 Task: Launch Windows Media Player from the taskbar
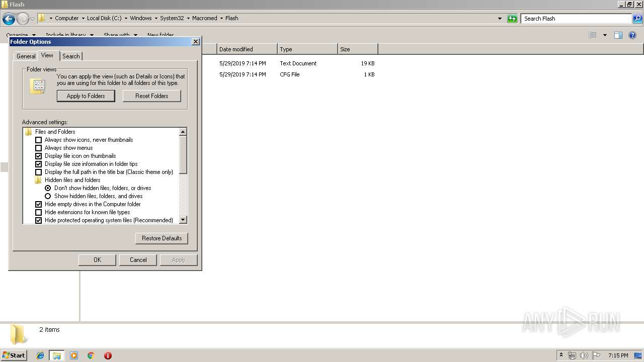pyautogui.click(x=74, y=355)
